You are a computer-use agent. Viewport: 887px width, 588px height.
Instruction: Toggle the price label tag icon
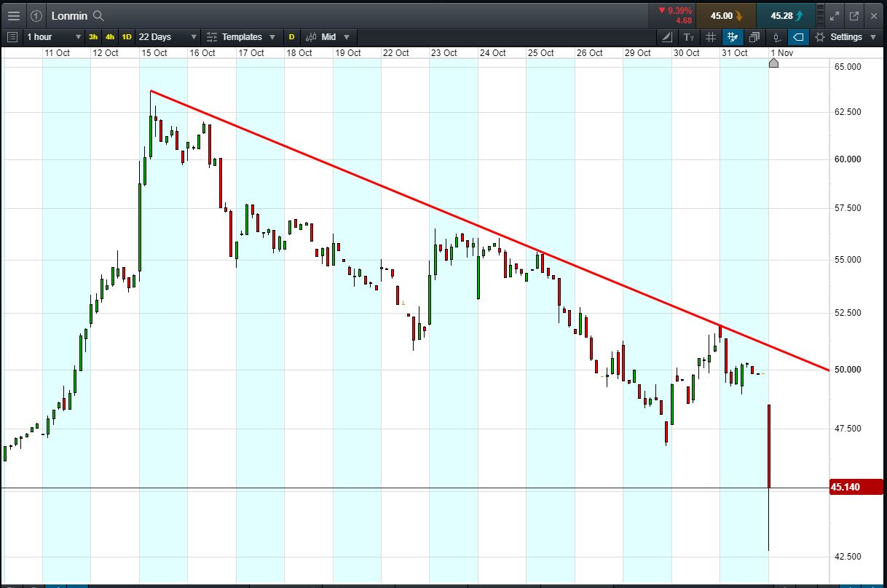pyautogui.click(x=798, y=37)
